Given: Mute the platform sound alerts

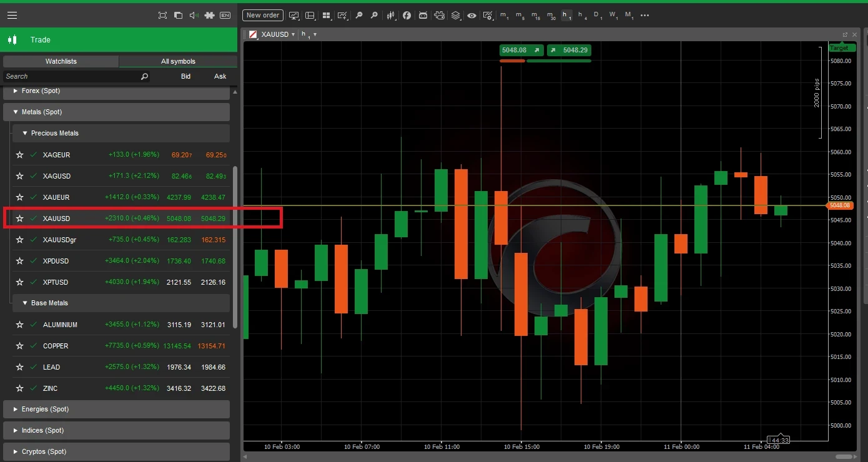Looking at the screenshot, I should [193, 16].
